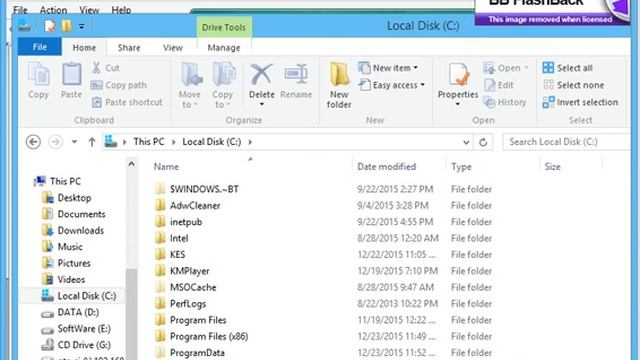Sort by the Name column header

(x=166, y=167)
